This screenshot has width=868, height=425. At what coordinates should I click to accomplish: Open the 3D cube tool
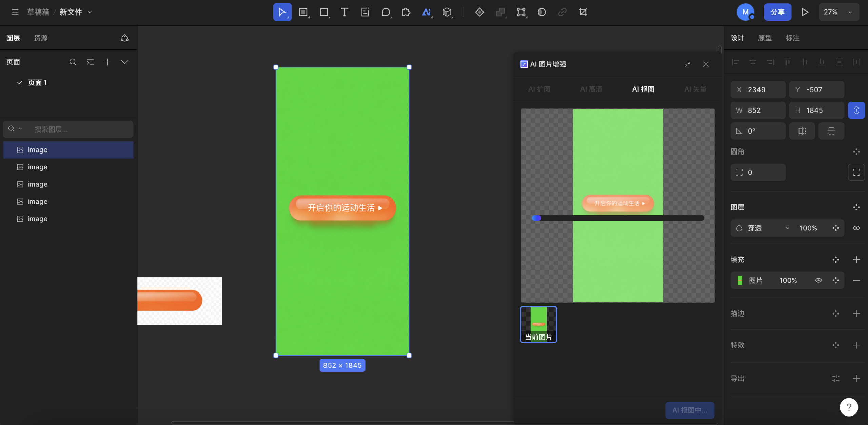point(447,12)
